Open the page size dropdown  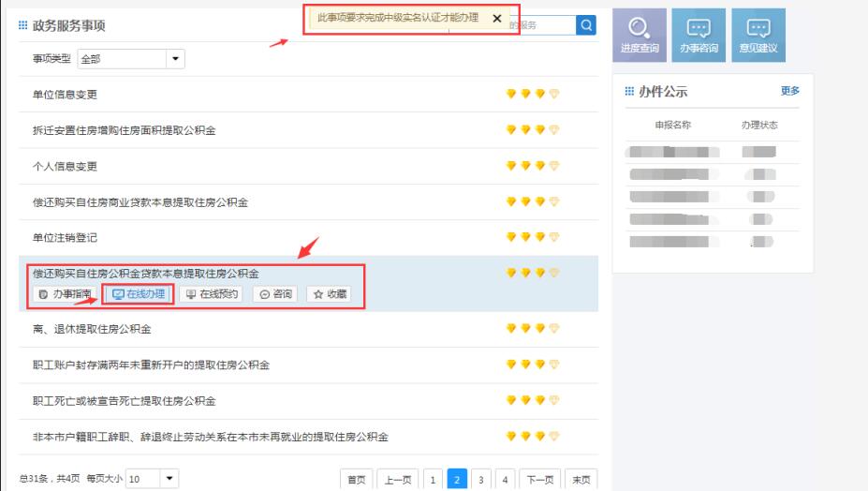click(x=169, y=479)
